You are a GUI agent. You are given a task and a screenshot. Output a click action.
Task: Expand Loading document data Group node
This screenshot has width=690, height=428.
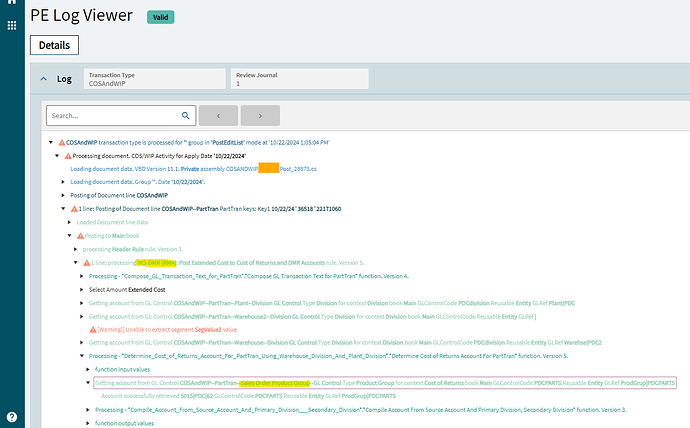[x=63, y=182]
